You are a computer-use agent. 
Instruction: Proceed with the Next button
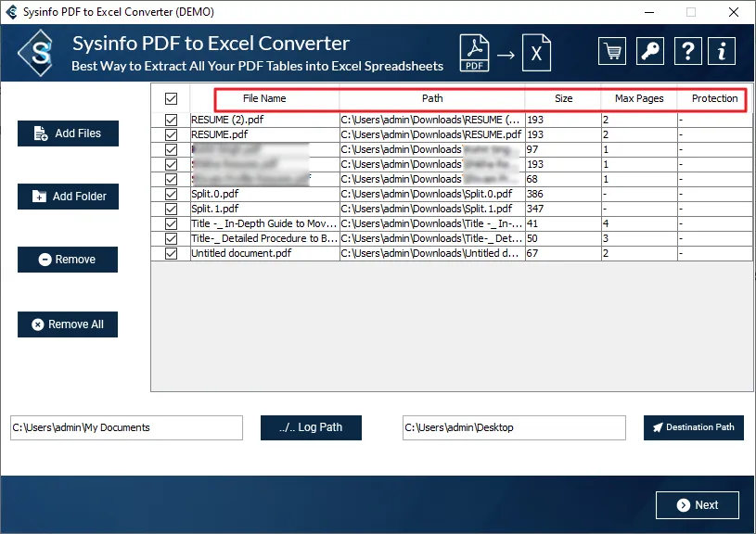coord(697,505)
